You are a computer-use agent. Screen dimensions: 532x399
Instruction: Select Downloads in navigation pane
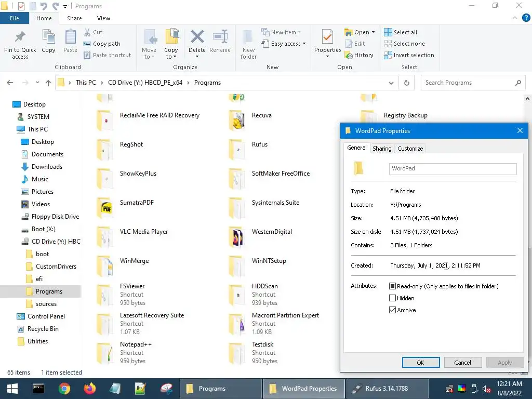tap(47, 167)
